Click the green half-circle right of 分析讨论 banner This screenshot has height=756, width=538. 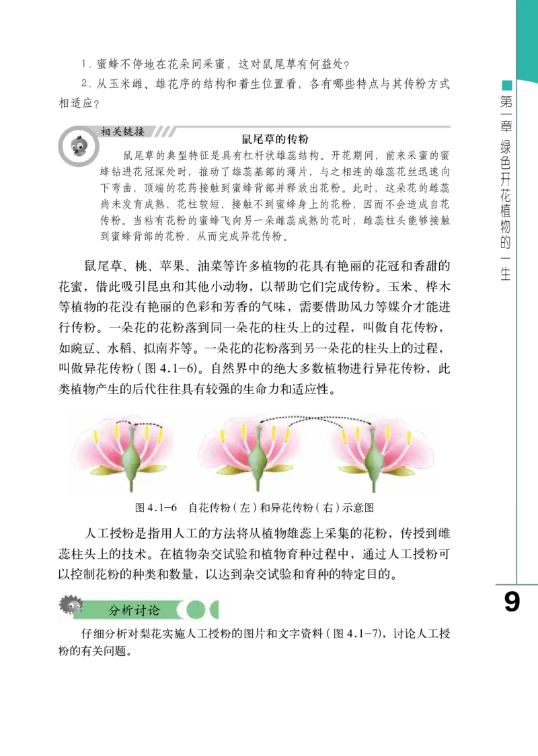click(215, 610)
